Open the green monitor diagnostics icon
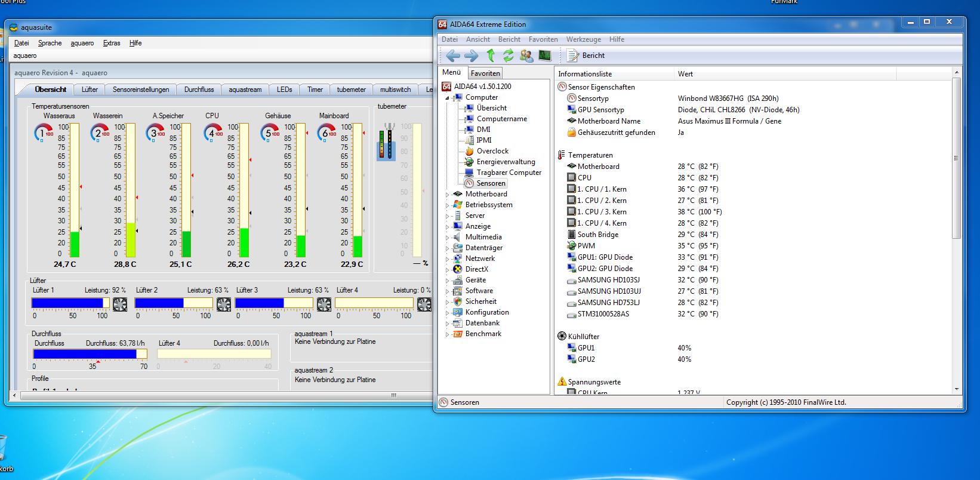980x480 pixels. pyautogui.click(x=544, y=56)
